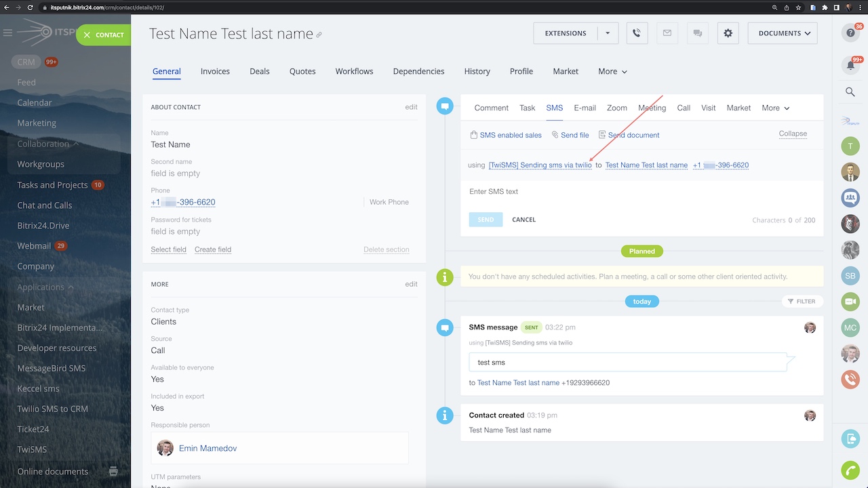Open Tasks and Projects in the sidebar
868x488 pixels.
click(x=52, y=185)
